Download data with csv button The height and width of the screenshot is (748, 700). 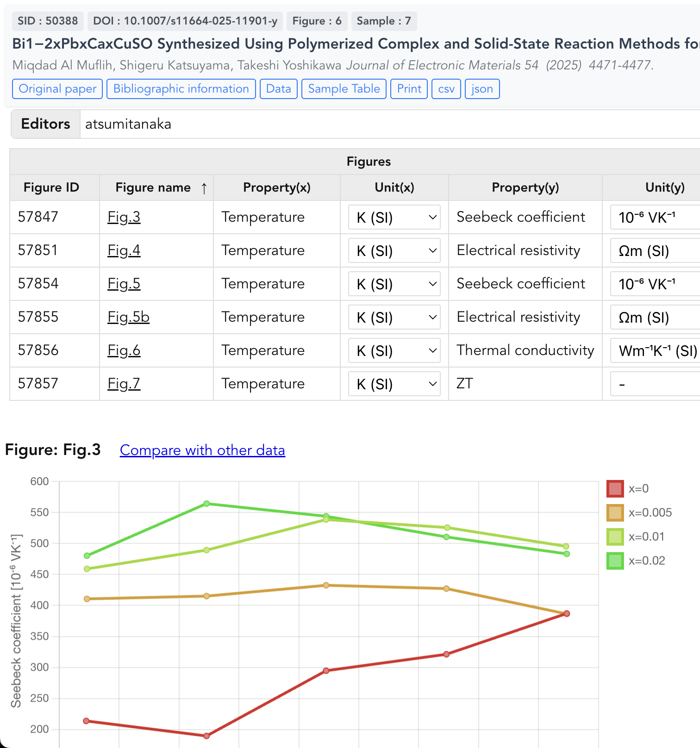(446, 89)
